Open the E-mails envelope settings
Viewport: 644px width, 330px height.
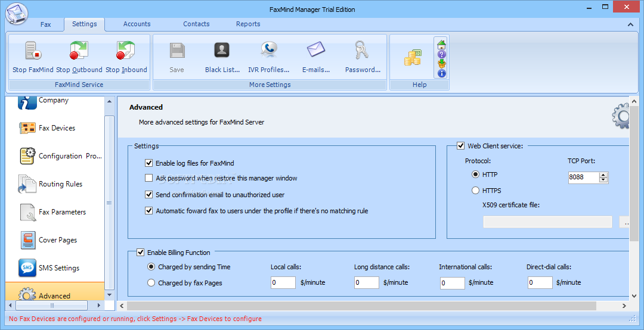[316, 50]
